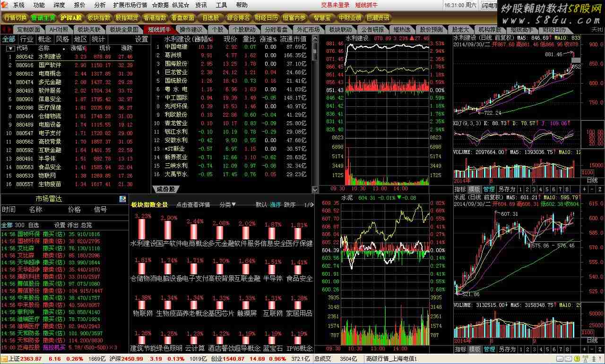The height and width of the screenshot is (364, 605).
Task: Select the 自选 filter in Market Radar
Action: [33, 225]
